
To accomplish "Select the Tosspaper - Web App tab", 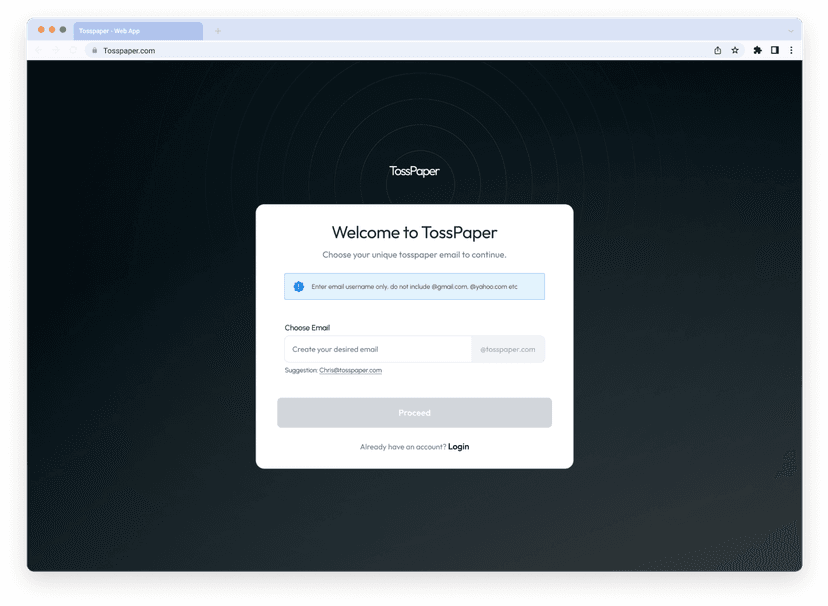I will coord(137,31).
